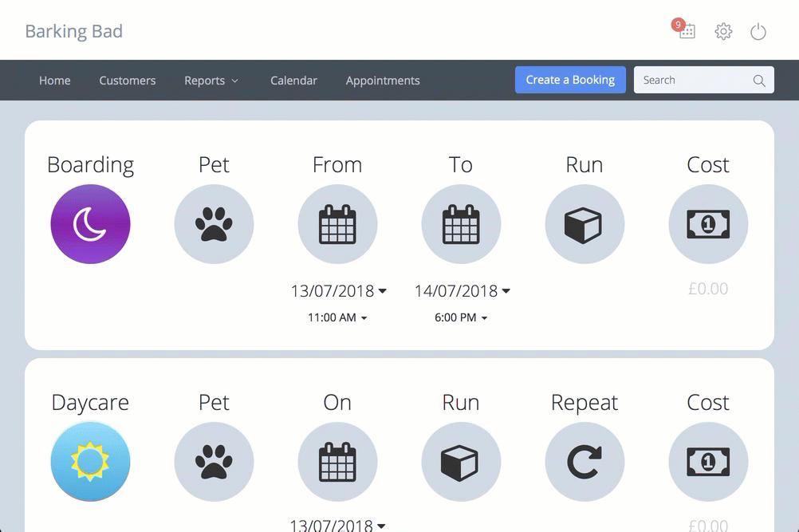Expand the Reports menu
This screenshot has width=799, height=532.
tap(211, 81)
